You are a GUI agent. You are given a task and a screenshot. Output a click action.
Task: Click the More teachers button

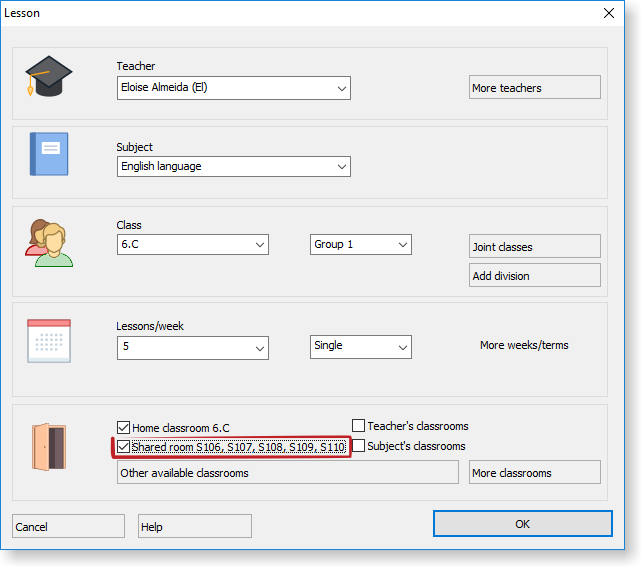(534, 88)
